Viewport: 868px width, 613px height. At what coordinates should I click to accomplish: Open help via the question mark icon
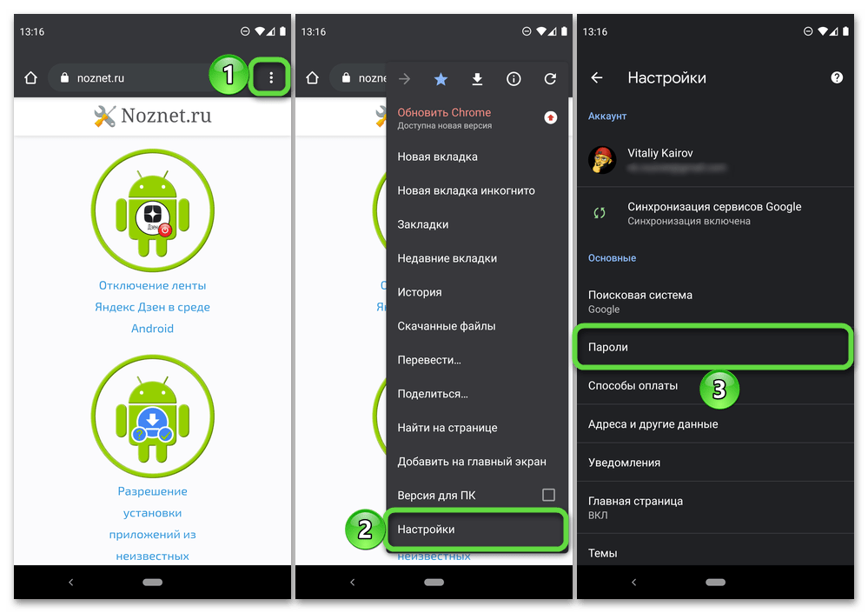(836, 77)
